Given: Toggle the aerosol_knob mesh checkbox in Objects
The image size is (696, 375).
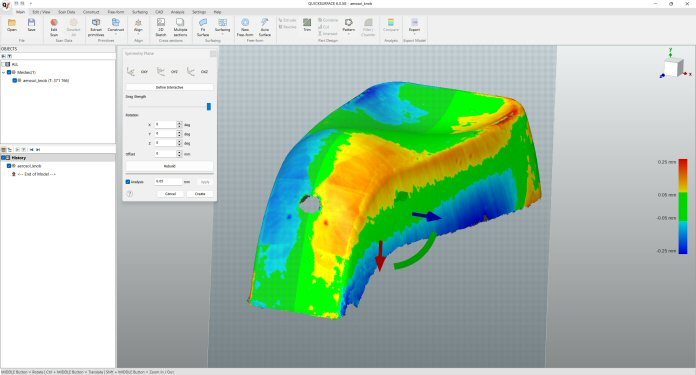Looking at the screenshot, I should click(x=15, y=81).
